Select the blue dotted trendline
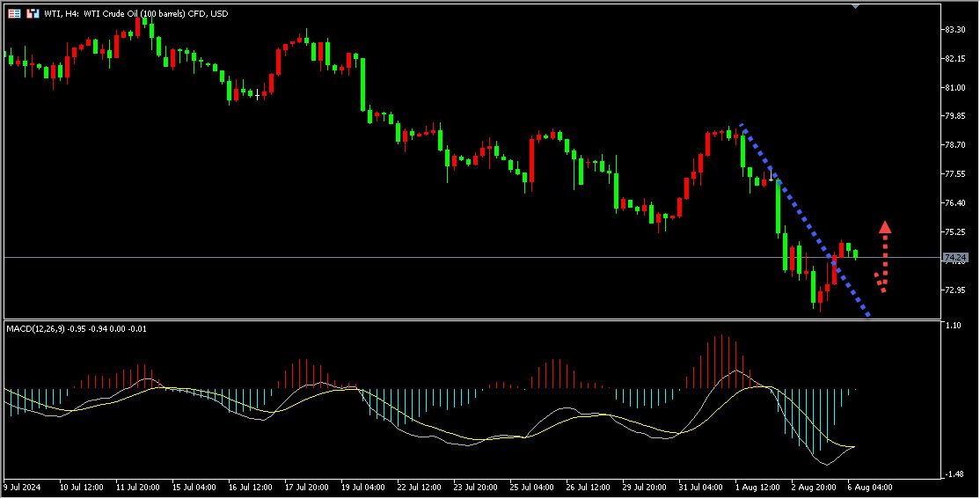Viewport: 980px width, 499px height. tap(805, 219)
